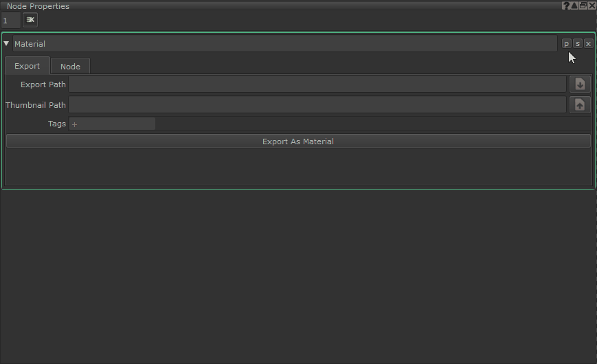Close the Node Properties panel
The width and height of the screenshot is (597, 364).
click(592, 5)
